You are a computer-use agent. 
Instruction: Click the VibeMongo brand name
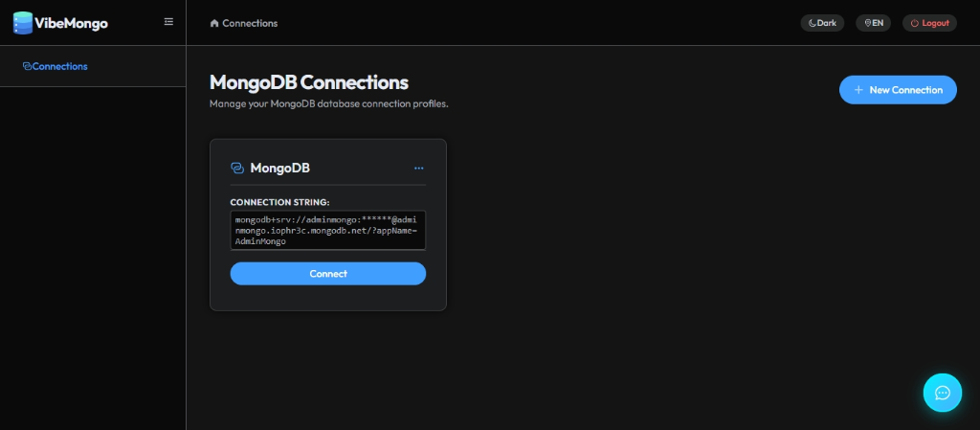tap(71, 23)
